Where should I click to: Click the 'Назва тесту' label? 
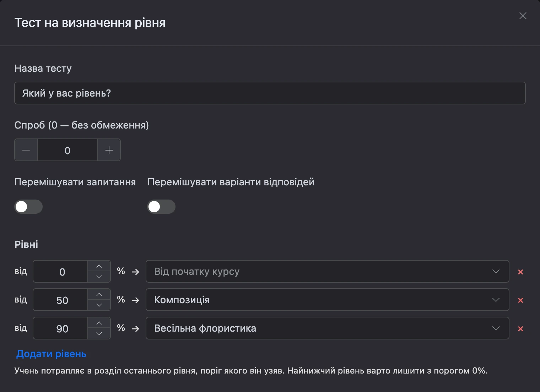coord(43,68)
